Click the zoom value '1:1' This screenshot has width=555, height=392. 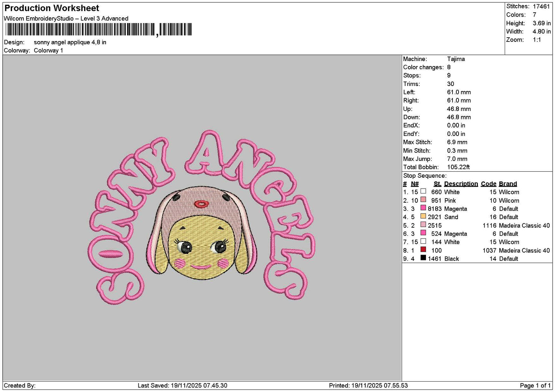[537, 40]
